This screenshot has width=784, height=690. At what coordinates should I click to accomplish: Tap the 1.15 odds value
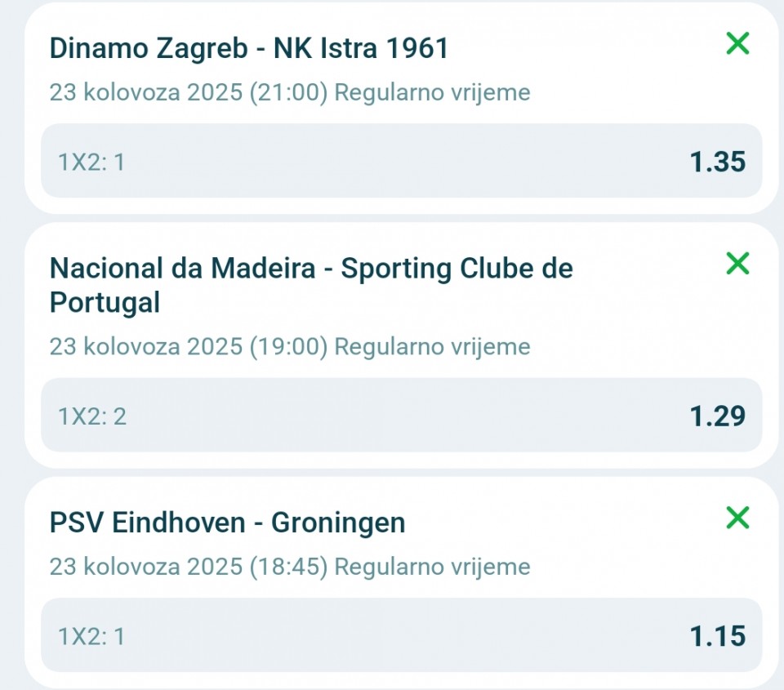717,635
